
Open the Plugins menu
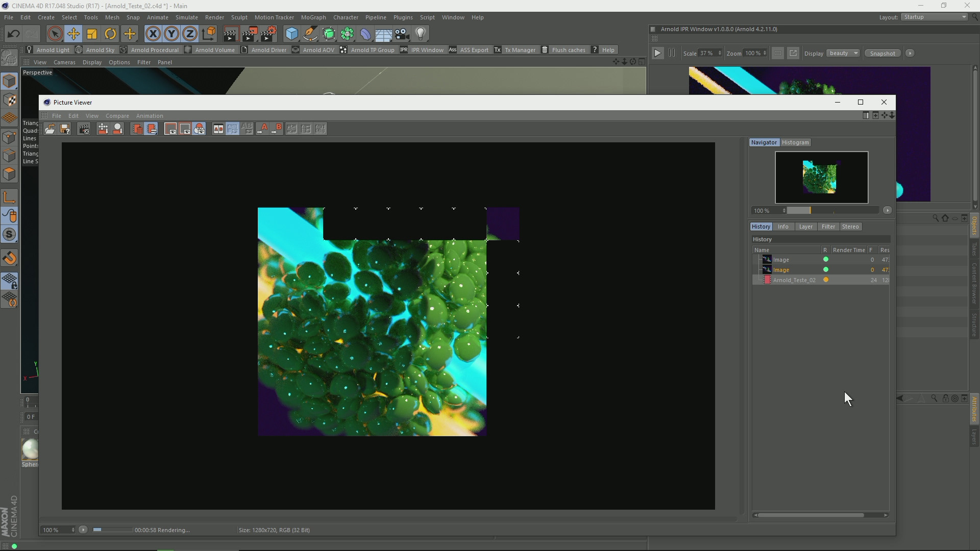(x=403, y=17)
